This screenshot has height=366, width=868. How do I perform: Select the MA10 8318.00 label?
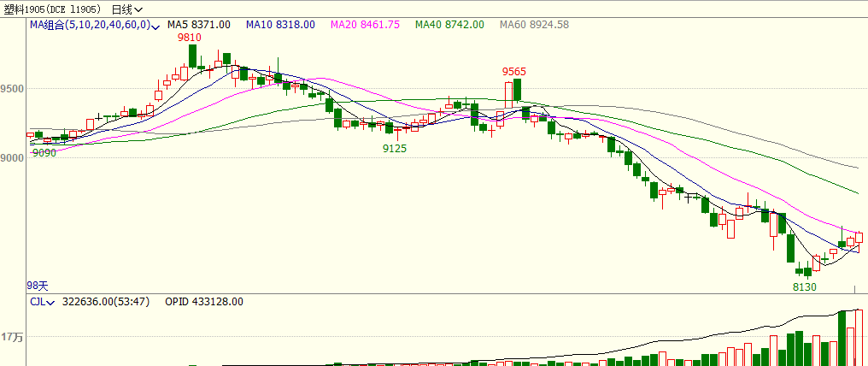pos(281,25)
